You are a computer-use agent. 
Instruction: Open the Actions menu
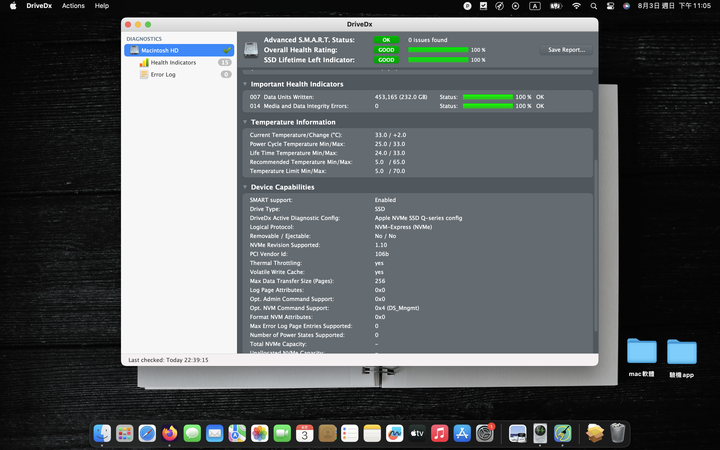click(x=73, y=6)
